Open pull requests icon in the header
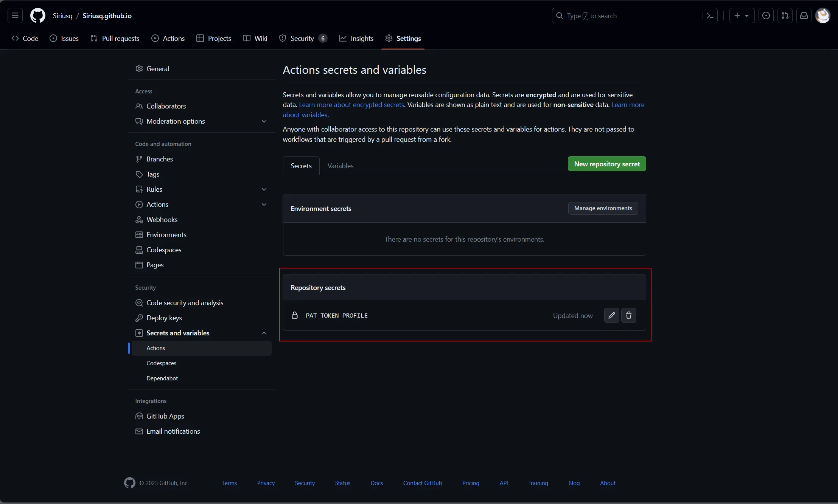 click(x=785, y=16)
